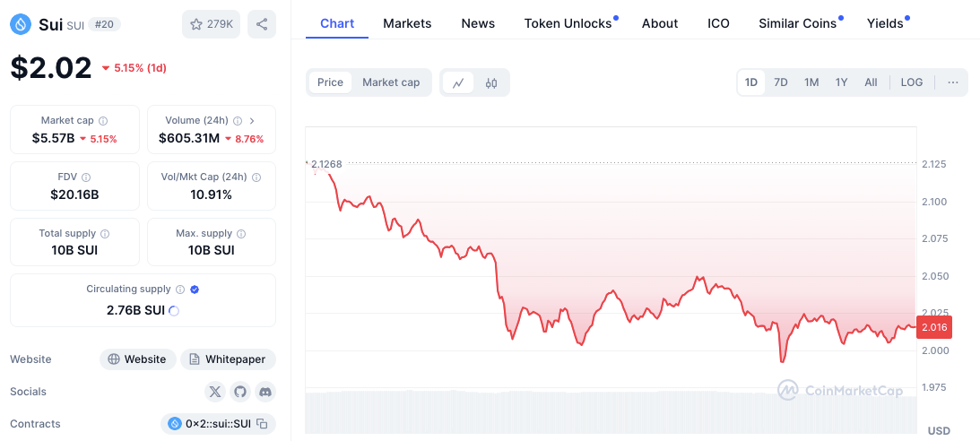This screenshot has width=980, height=441.
Task: Set chart range to 1M
Action: pyautogui.click(x=811, y=82)
